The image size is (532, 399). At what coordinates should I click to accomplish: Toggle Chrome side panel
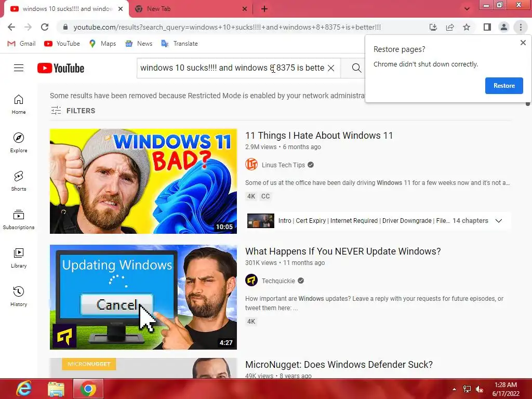(x=487, y=27)
